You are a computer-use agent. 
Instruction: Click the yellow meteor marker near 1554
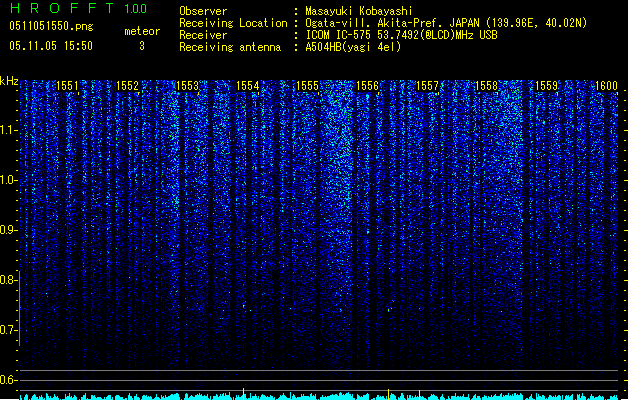point(243,394)
